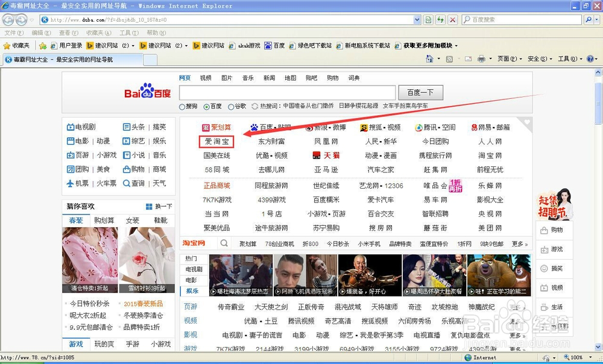Open the 东方财富 link
The height and width of the screenshot is (364, 603).
(x=271, y=142)
